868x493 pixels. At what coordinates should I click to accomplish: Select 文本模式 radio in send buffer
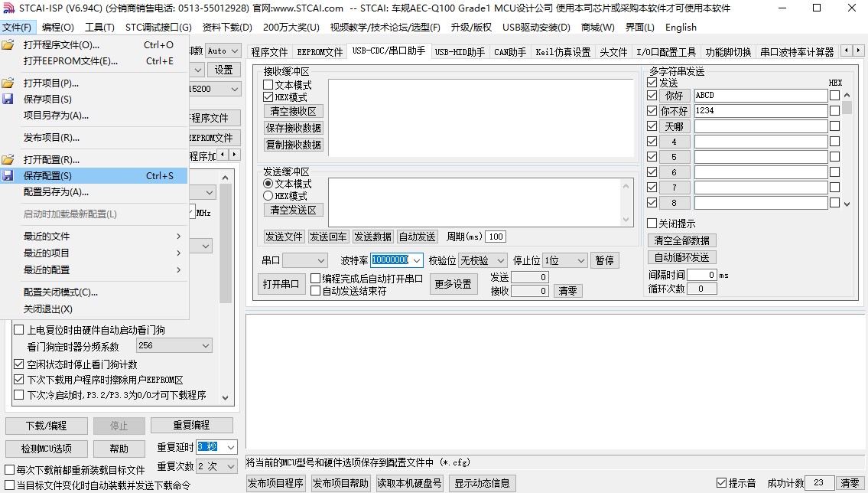click(x=268, y=184)
